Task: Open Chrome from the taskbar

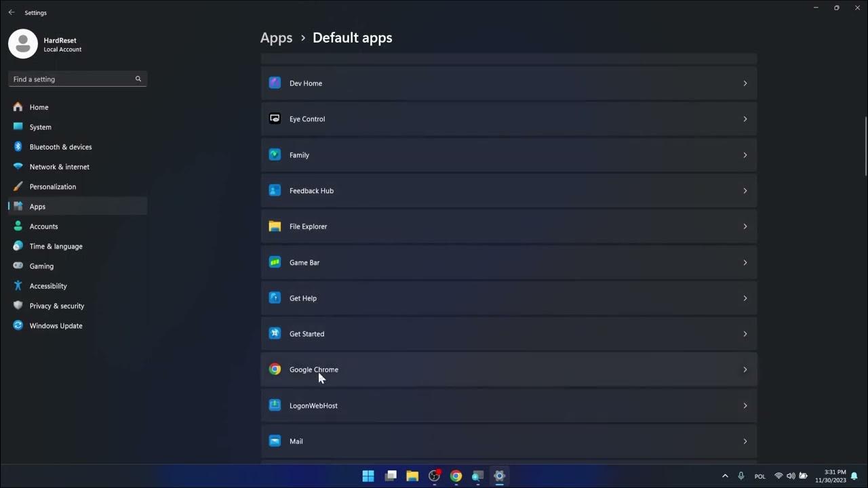Action: tap(456, 476)
